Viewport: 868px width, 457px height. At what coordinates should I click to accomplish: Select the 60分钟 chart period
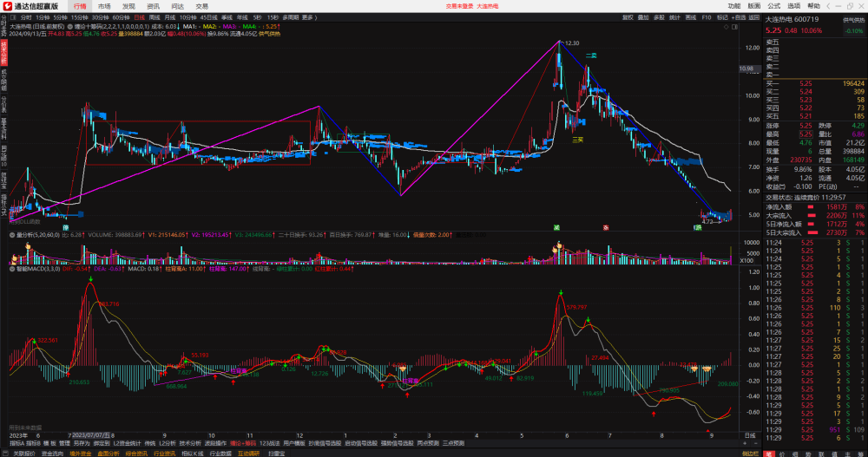coord(122,17)
